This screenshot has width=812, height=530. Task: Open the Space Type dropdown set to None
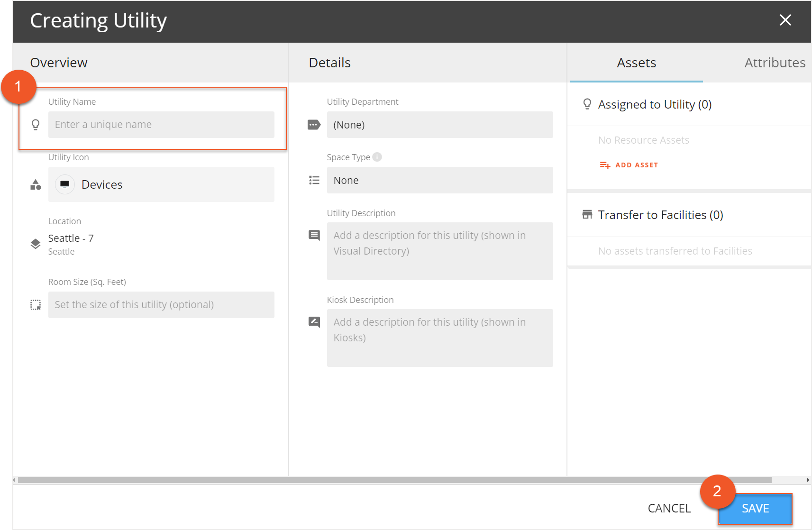point(439,180)
